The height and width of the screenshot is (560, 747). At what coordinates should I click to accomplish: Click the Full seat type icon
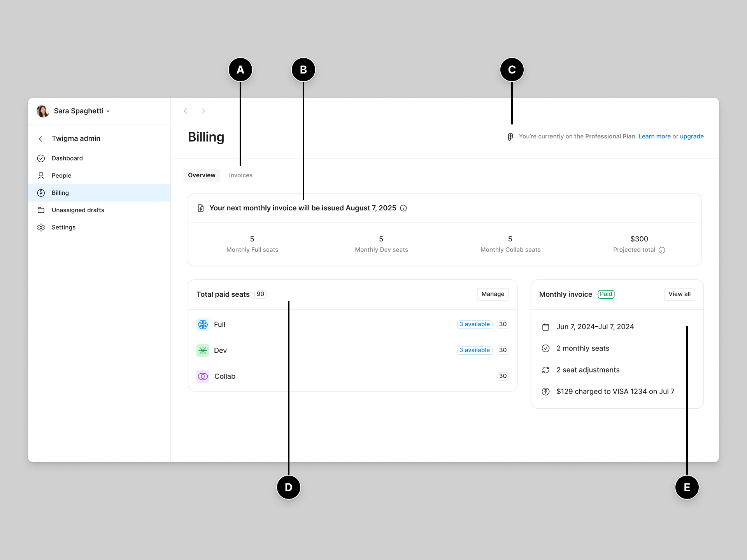(x=203, y=324)
